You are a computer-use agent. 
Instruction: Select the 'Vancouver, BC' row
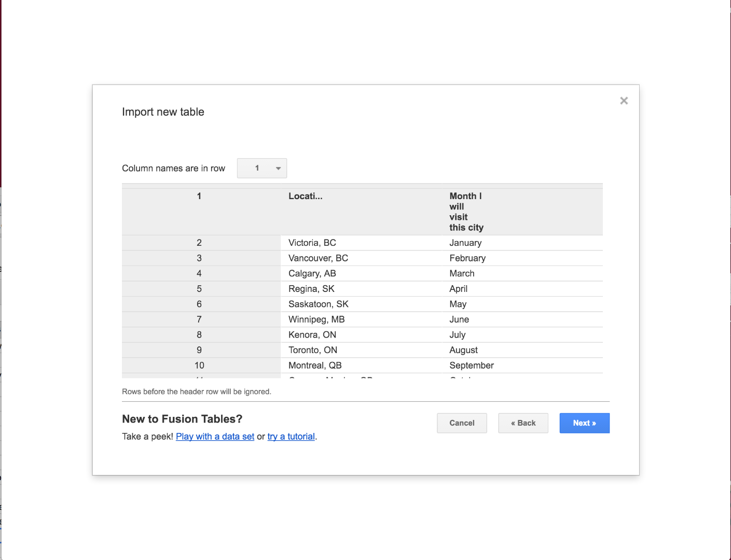click(x=318, y=258)
